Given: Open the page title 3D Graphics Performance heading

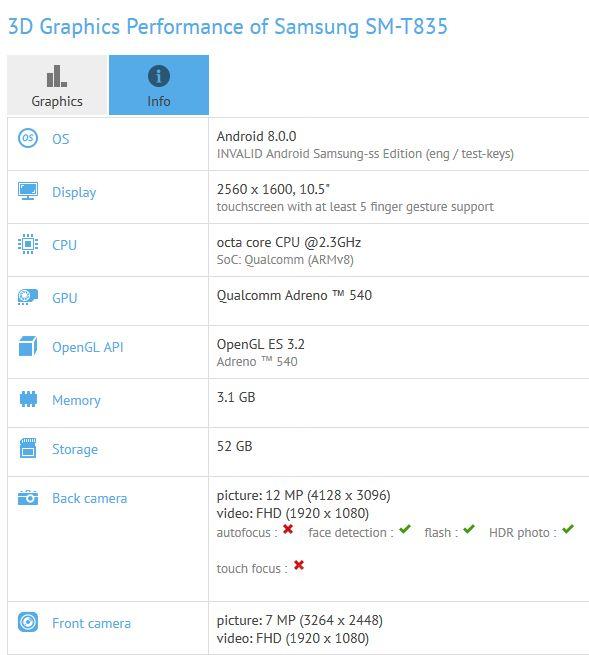Looking at the screenshot, I should tap(228, 27).
